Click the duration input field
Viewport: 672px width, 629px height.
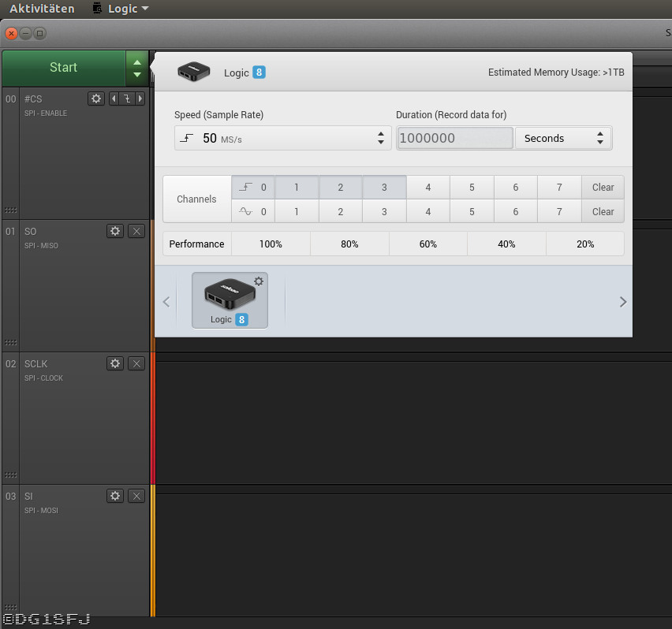pos(455,138)
